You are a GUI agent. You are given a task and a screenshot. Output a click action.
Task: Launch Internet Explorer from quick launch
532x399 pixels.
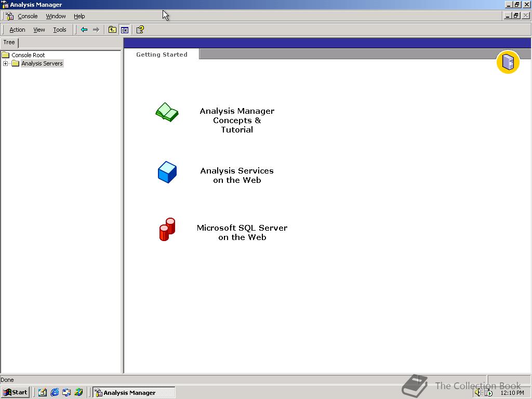coord(55,393)
